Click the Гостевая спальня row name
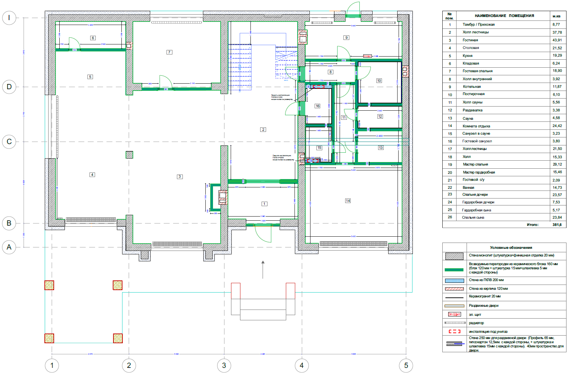The height and width of the screenshot is (380, 588). [477, 71]
